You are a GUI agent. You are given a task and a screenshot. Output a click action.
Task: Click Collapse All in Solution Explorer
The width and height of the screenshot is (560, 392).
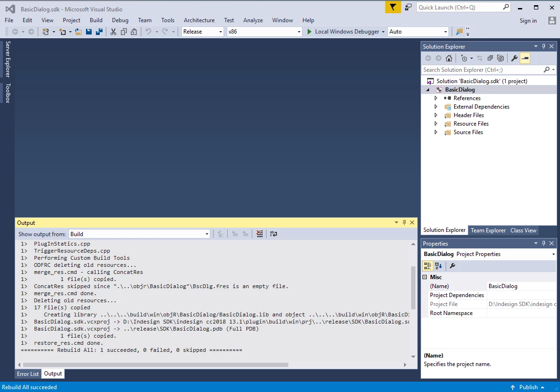click(490, 58)
